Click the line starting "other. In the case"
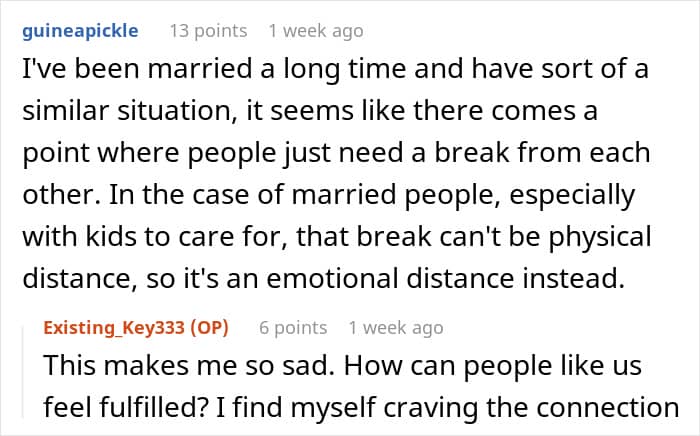The height and width of the screenshot is (436, 700). tap(329, 195)
